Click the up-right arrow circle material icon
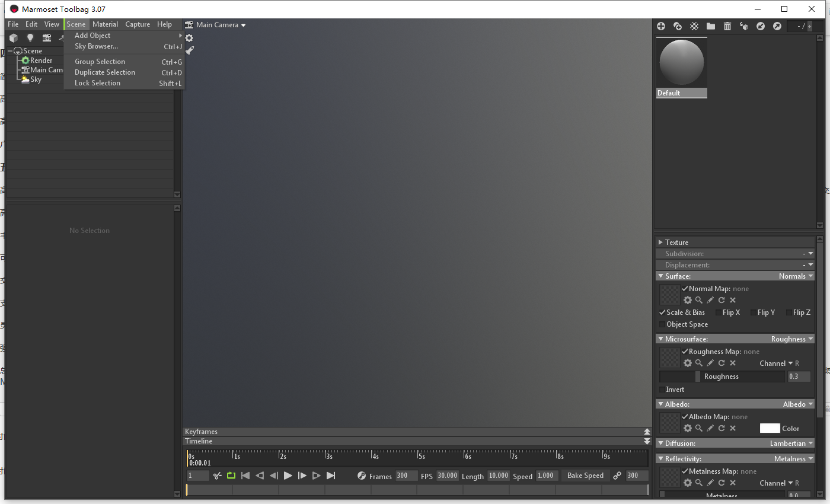 [x=777, y=26]
